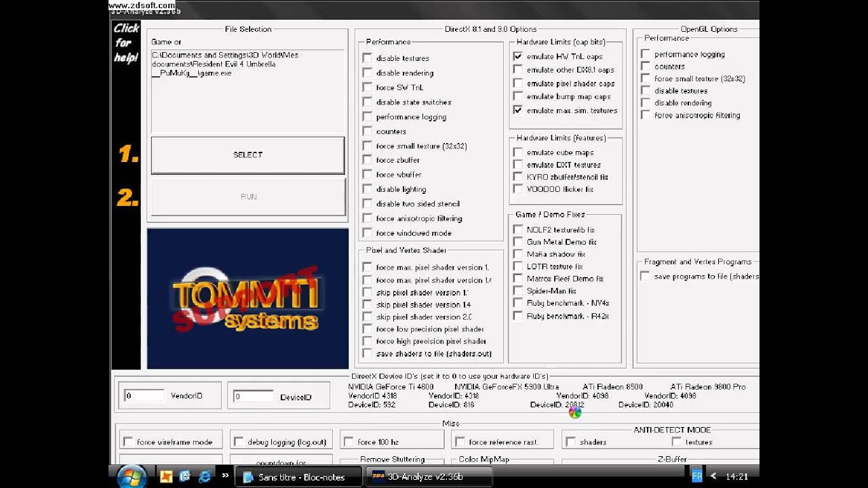The width and height of the screenshot is (868, 488).
Task: Check 'skip pixel shader version 2.0'
Action: point(367,317)
